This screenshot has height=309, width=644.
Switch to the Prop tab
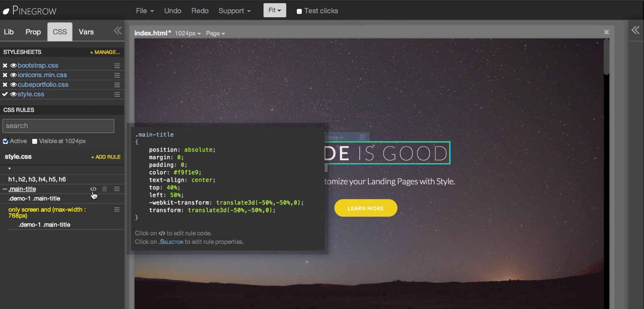(x=33, y=32)
